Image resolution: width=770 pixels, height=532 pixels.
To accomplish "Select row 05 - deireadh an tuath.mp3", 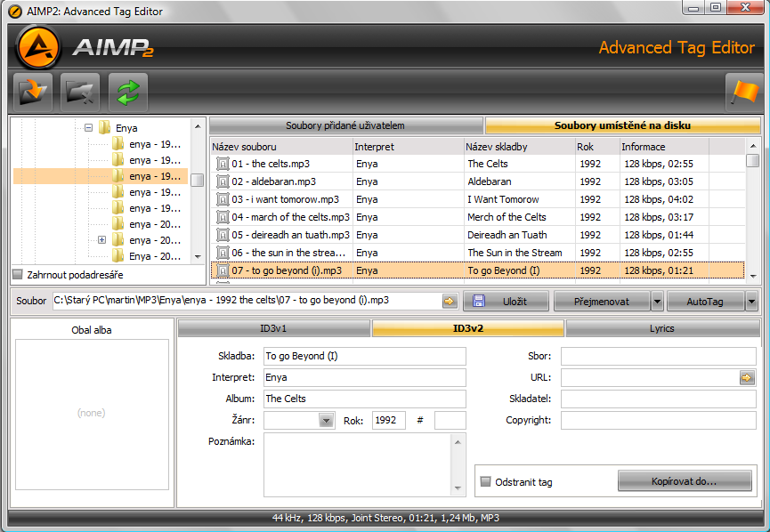I will click(477, 235).
